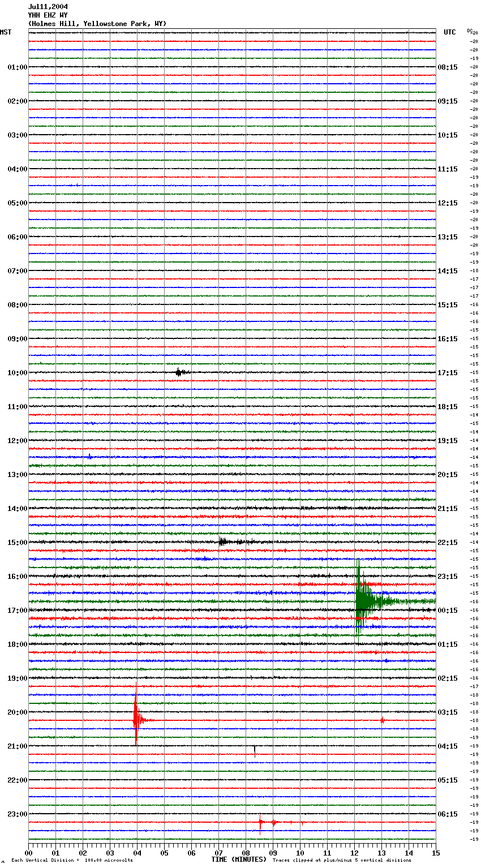The width and height of the screenshot is (481, 868).
Task: Click the 21:15 UTC time label
Action: 448,509
